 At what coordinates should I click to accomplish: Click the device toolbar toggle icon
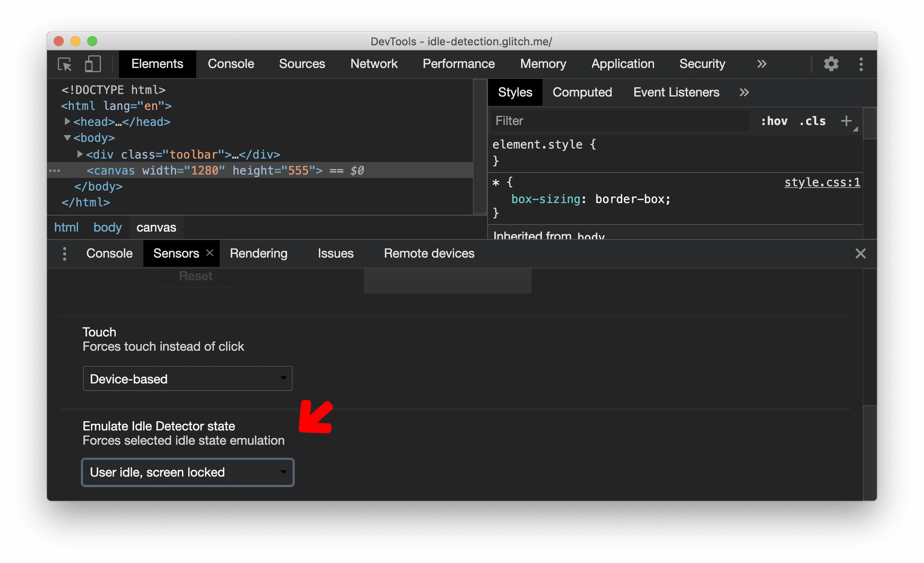[92, 64]
